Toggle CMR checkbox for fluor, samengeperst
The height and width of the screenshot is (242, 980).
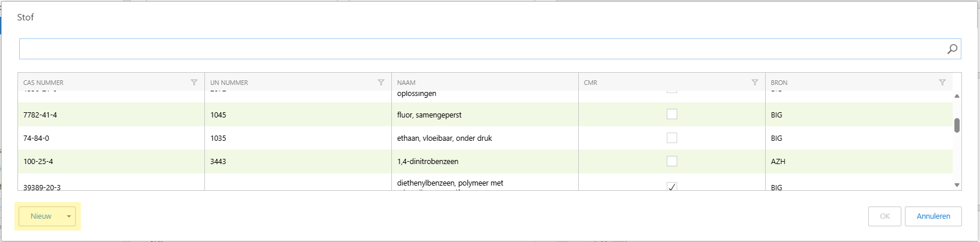[671, 115]
